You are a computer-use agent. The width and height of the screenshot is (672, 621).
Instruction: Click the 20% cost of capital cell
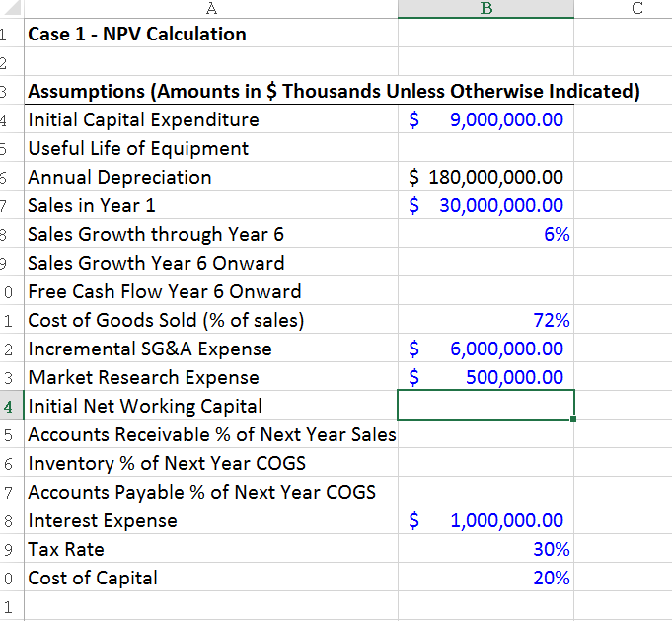(x=485, y=578)
